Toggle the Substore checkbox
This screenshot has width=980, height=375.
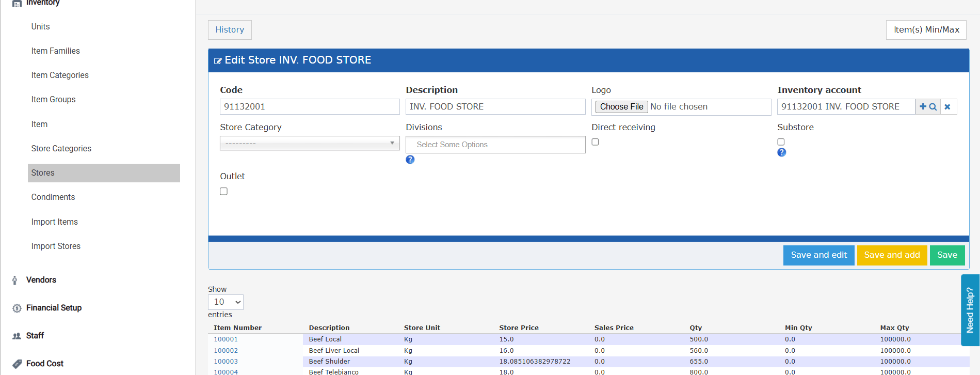point(781,142)
